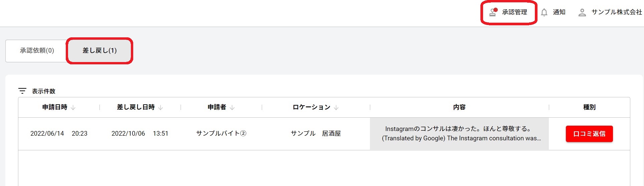Click the notification bell icon
644x186 pixels.
[x=544, y=12]
